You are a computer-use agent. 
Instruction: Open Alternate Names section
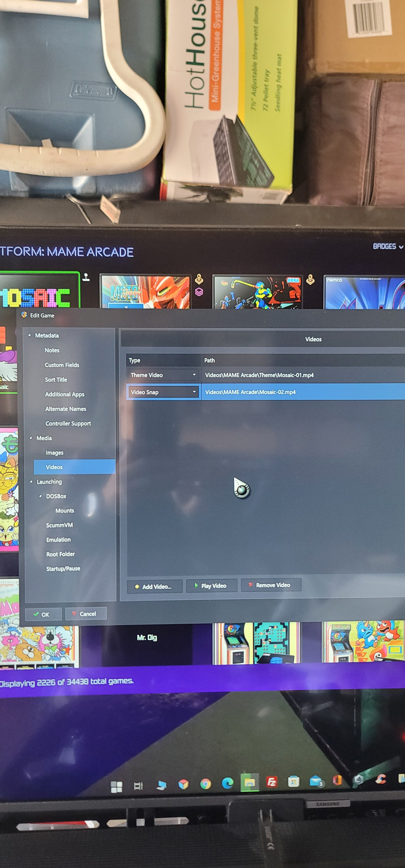[66, 409]
